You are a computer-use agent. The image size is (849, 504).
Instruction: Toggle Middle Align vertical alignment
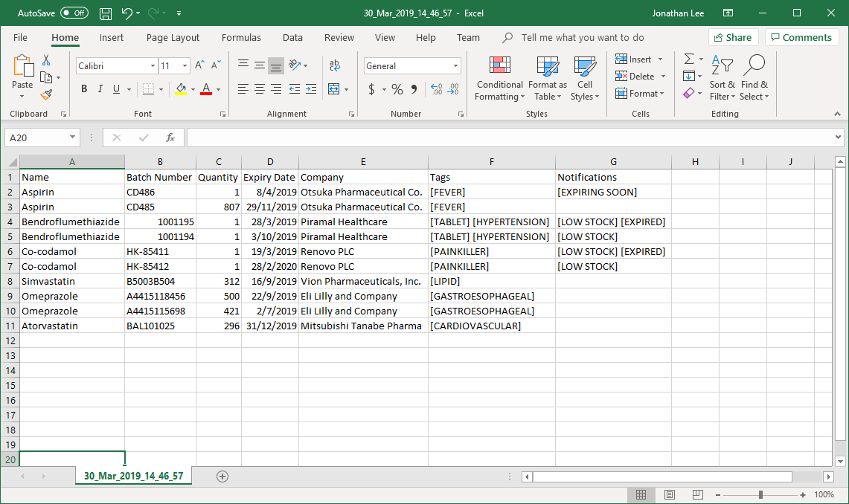coord(260,65)
